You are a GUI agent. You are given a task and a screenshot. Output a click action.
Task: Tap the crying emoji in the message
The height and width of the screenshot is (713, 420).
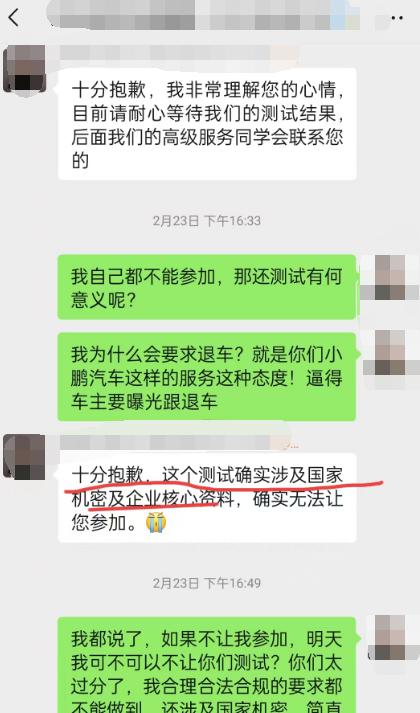156,523
